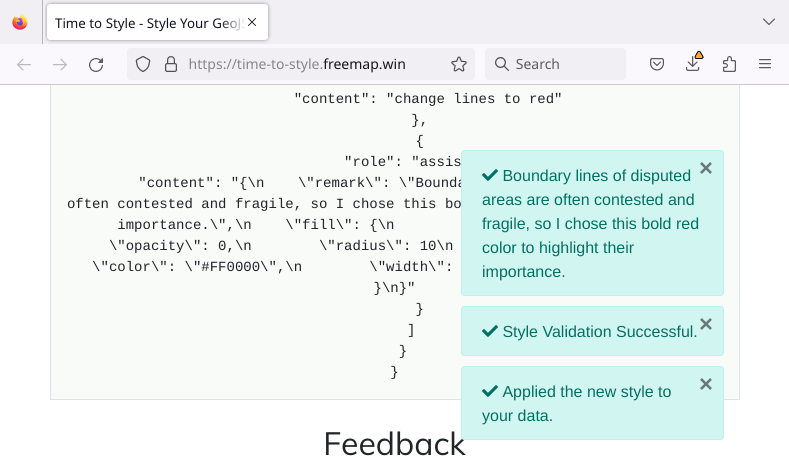
Task: Save page to Pocket icon
Action: point(657,64)
